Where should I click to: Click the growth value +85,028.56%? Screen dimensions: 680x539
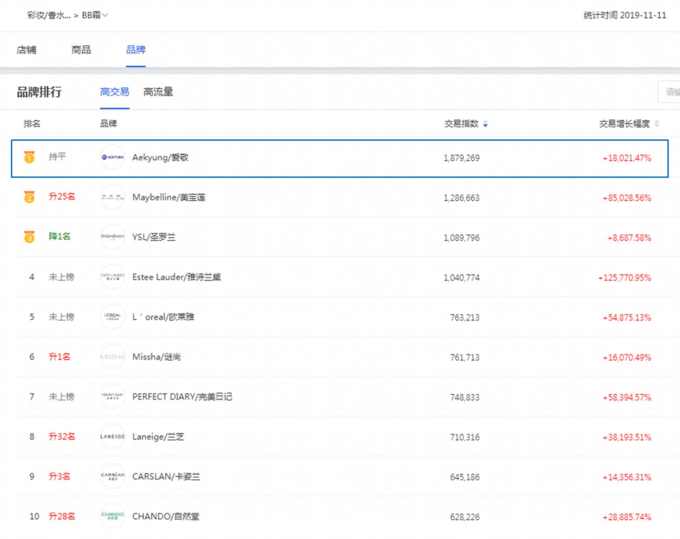(627, 198)
